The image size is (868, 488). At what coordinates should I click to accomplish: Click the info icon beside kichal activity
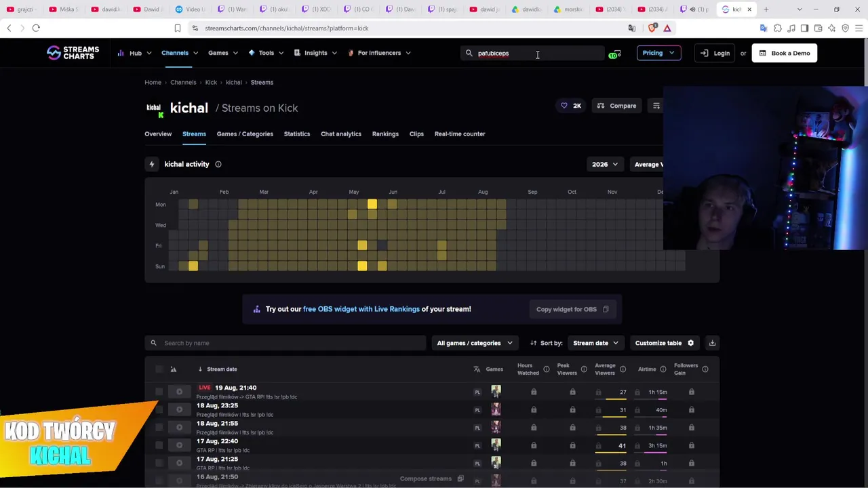[x=218, y=164]
